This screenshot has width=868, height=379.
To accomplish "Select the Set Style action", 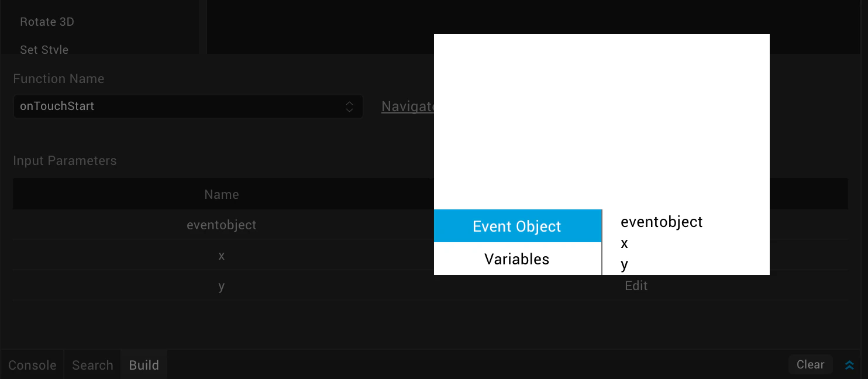I will click(44, 49).
